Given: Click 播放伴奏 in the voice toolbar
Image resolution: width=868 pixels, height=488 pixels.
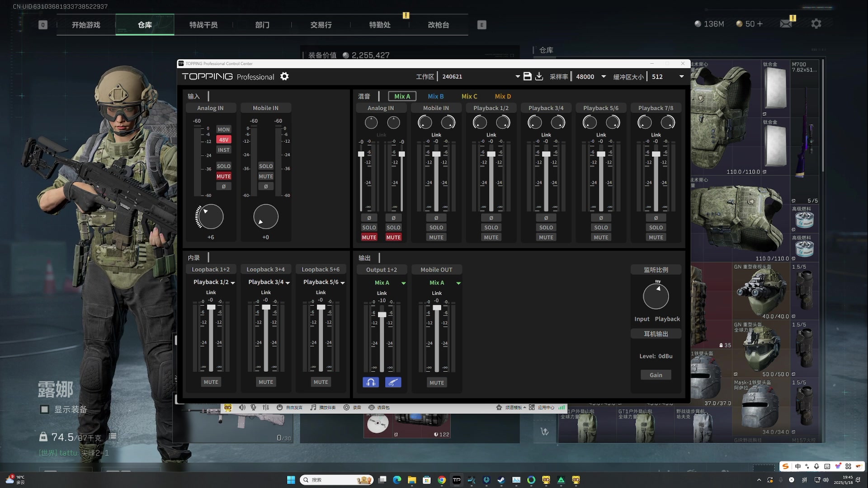Looking at the screenshot, I should pos(323,408).
